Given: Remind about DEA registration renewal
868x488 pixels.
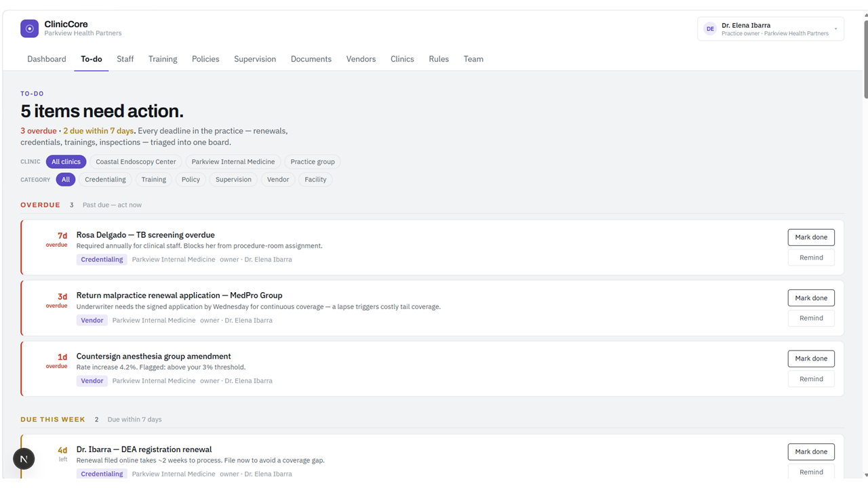Looking at the screenshot, I should pos(811,472).
